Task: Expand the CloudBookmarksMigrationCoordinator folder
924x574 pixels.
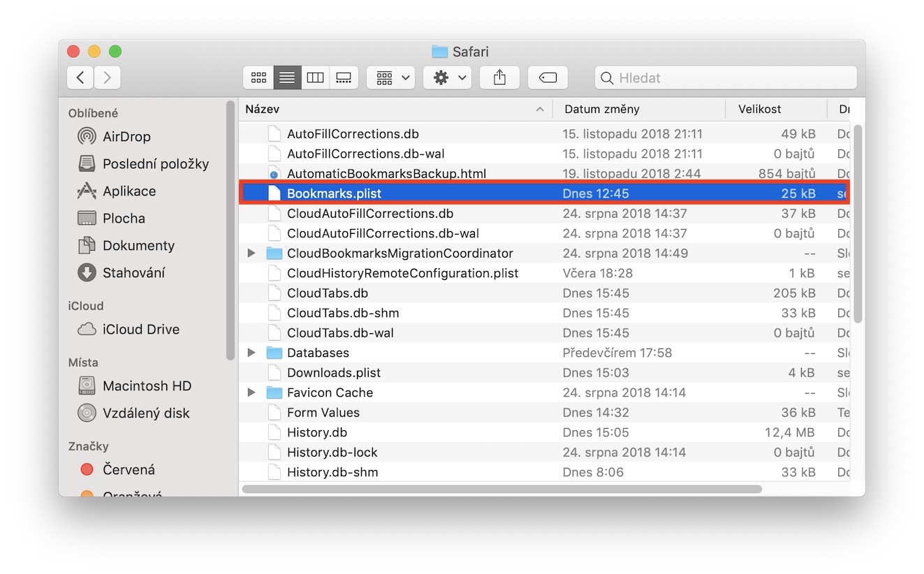Action: click(251, 253)
